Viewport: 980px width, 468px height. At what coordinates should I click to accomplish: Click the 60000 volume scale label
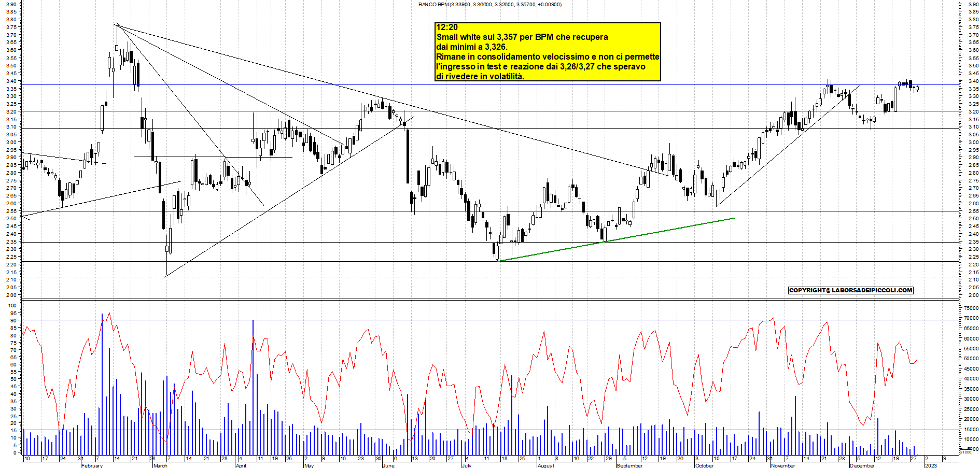(x=971, y=338)
